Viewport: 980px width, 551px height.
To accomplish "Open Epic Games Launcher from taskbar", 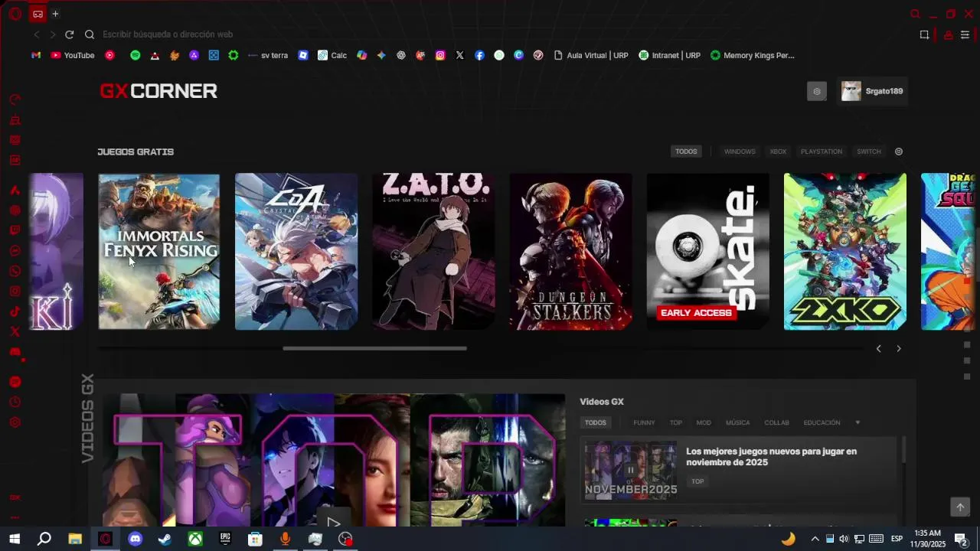I will [x=225, y=539].
